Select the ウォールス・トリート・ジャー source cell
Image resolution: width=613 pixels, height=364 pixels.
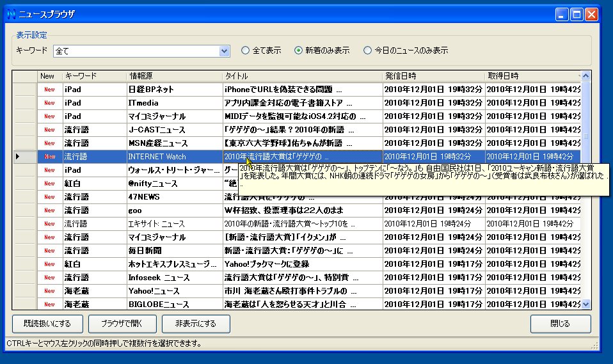175,170
